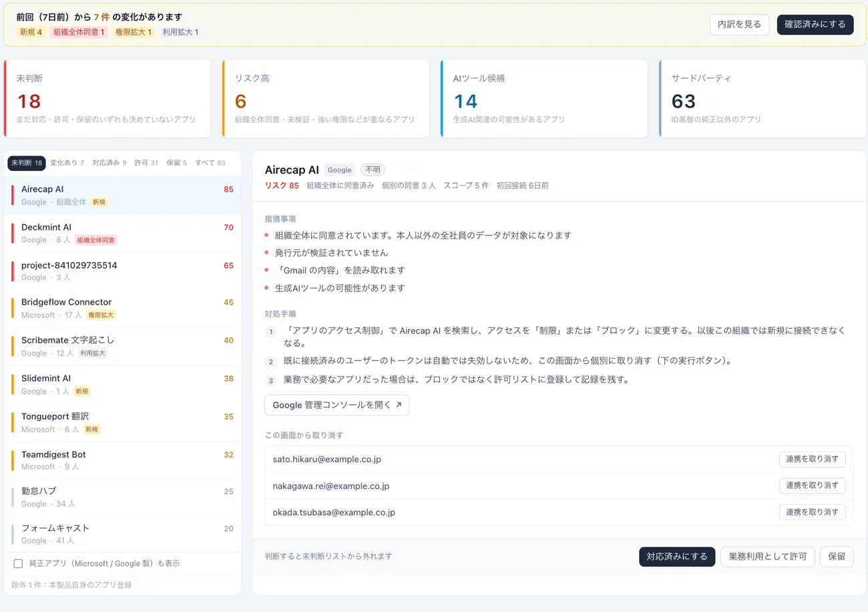Select the Bridgeflow Connector row

[x=123, y=308]
